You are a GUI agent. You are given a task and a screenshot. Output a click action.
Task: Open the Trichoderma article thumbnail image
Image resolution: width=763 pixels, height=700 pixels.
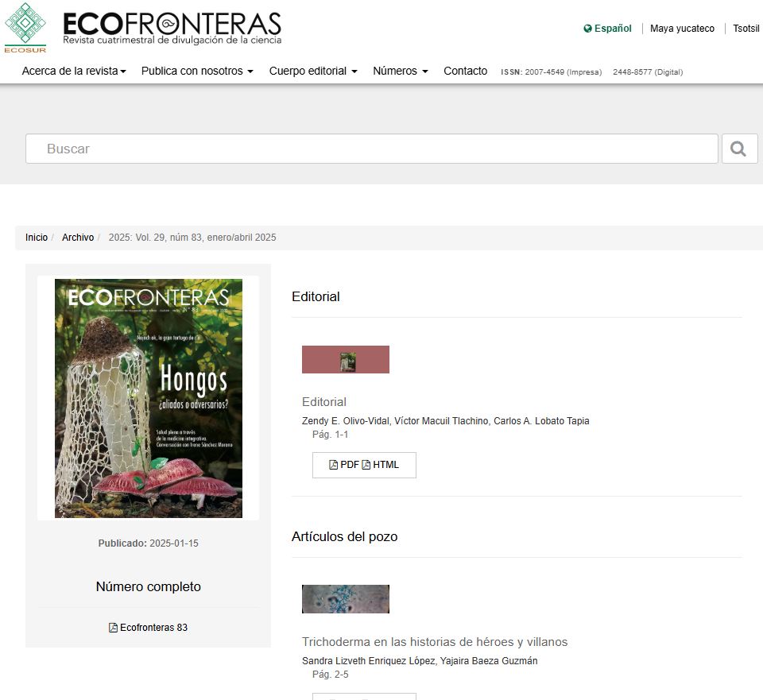[x=346, y=599]
